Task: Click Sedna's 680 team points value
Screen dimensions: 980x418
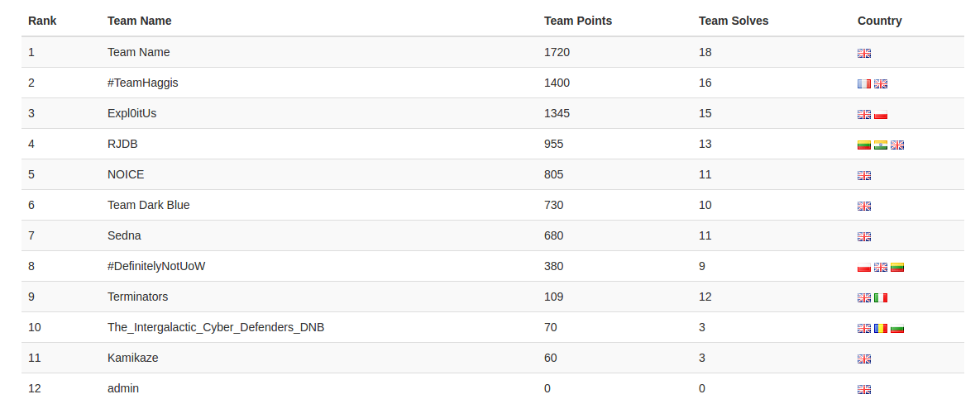Action: (x=553, y=235)
